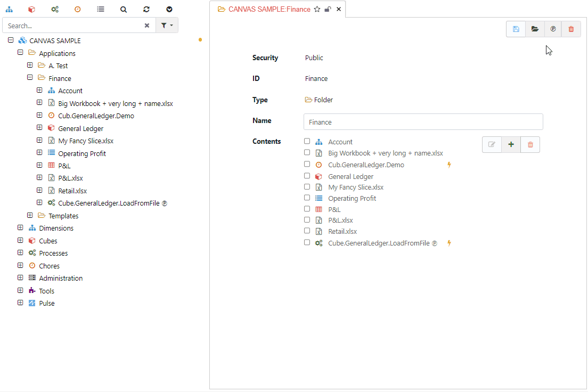Switch to the CANVAS SAMPLE:Finance tab
This screenshot has height=392, width=588.
pyautogui.click(x=269, y=9)
